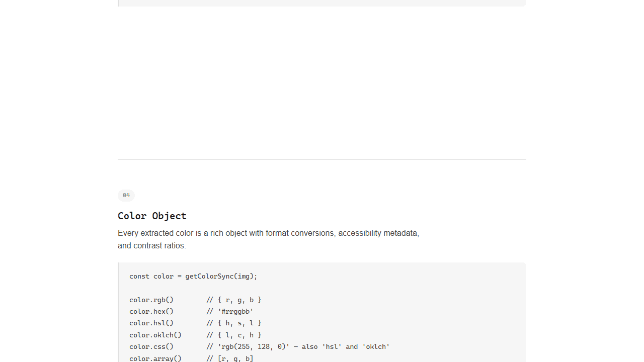Click the 'and contrast ratios.' text line
644x362 pixels.
(152, 246)
